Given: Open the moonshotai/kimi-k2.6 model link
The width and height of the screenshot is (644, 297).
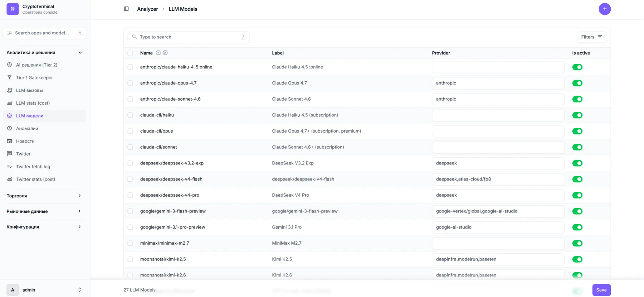Looking at the screenshot, I should [163, 275].
